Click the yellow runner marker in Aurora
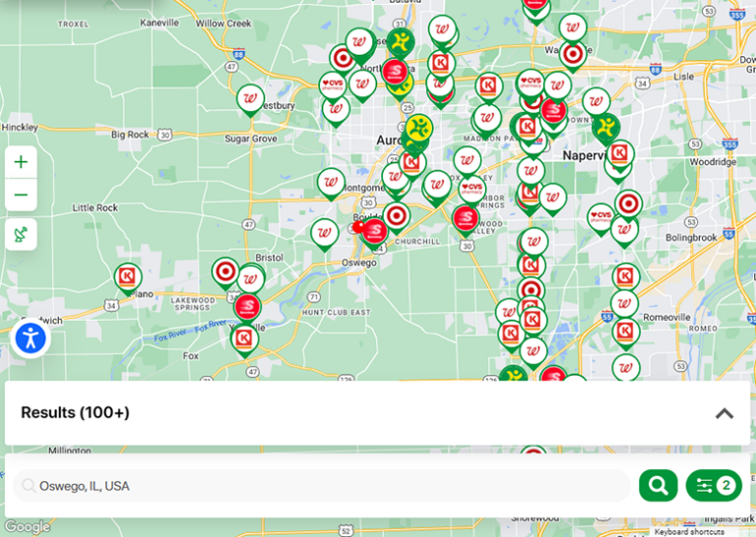 click(418, 128)
